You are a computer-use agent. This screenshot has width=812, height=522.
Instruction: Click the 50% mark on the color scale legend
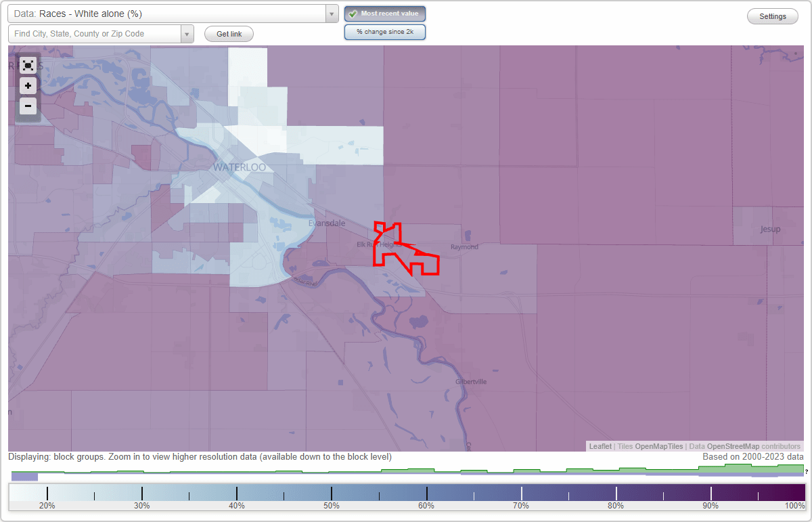331,492
